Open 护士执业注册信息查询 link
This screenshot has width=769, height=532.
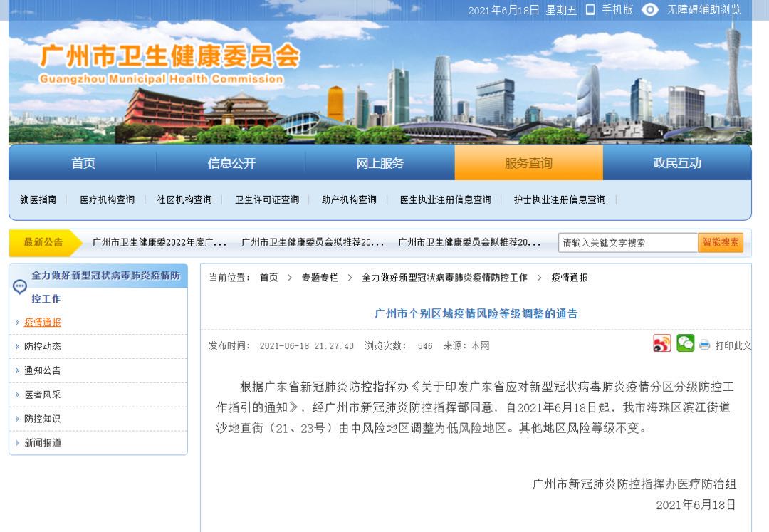pyautogui.click(x=560, y=200)
